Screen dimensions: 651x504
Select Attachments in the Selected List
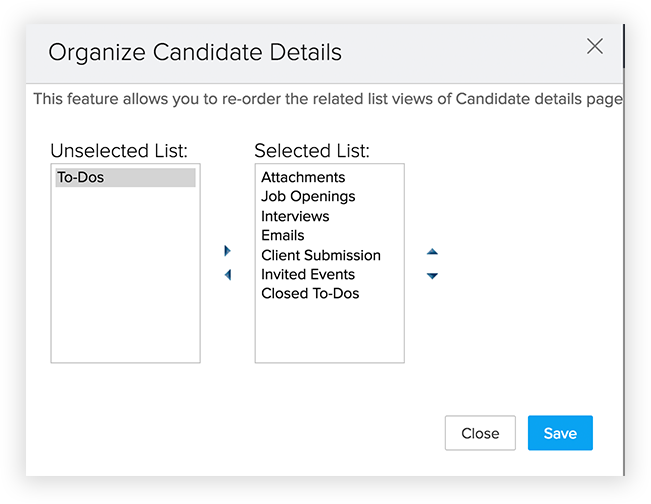[303, 178]
